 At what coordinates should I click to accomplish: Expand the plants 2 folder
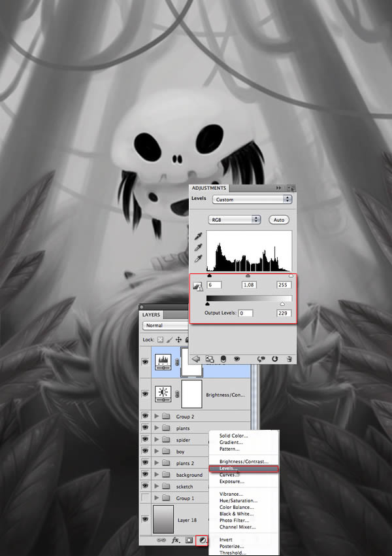pos(157,462)
